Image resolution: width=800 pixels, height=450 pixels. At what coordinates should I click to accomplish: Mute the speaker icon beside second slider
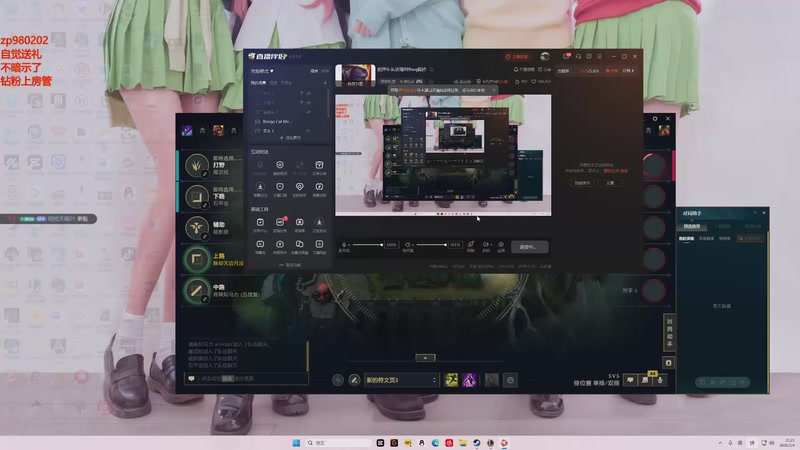tap(408, 245)
